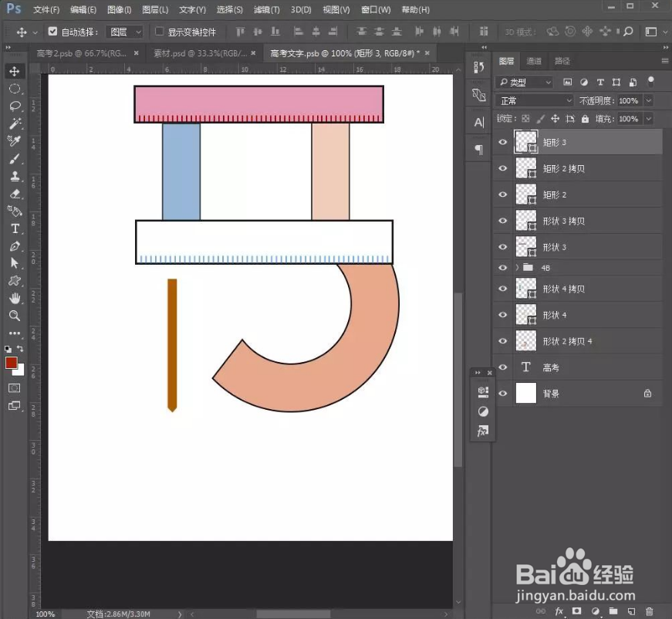The image size is (672, 619).
Task: Filter layers by type layers icon
Action: [x=600, y=82]
